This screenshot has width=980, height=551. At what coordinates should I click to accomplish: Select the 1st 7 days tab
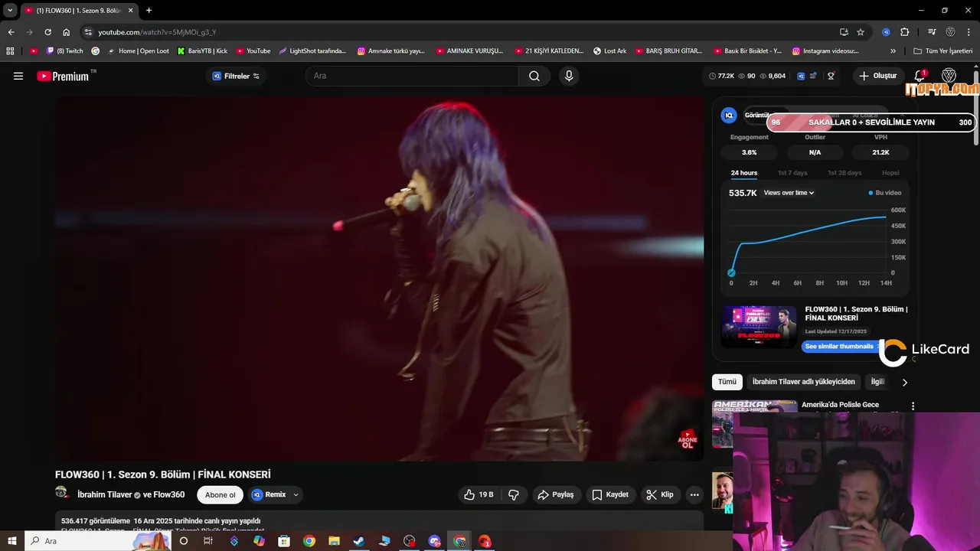tap(792, 173)
